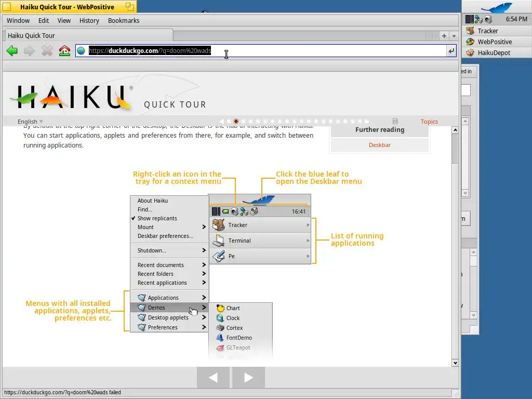Focus the duckduckgo.com URL address field

(261, 51)
